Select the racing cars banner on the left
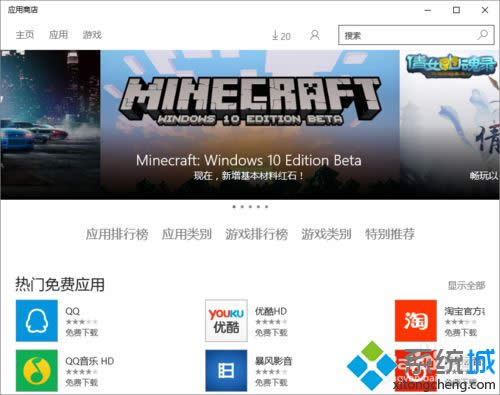Viewport: 500px width, 395px height. [50, 125]
